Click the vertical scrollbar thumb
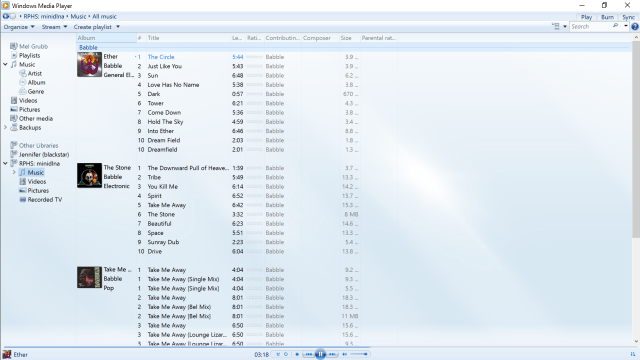Image resolution: width=640 pixels, height=360 pixels. click(x=636, y=139)
